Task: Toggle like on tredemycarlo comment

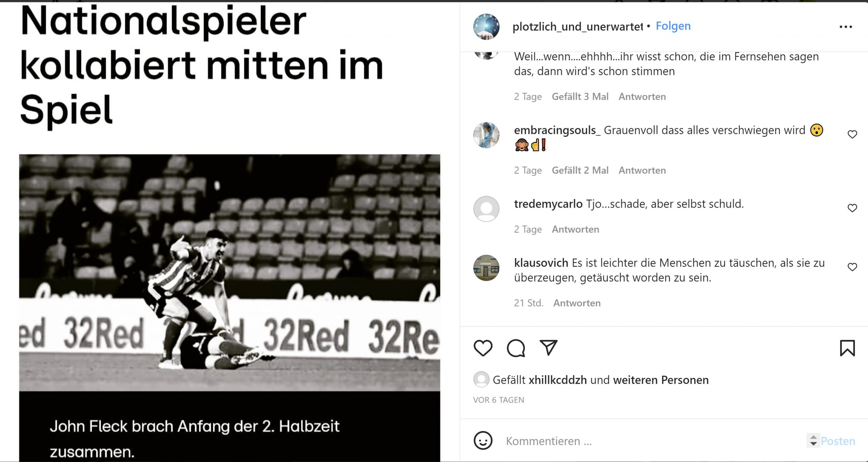Action: pos(852,208)
